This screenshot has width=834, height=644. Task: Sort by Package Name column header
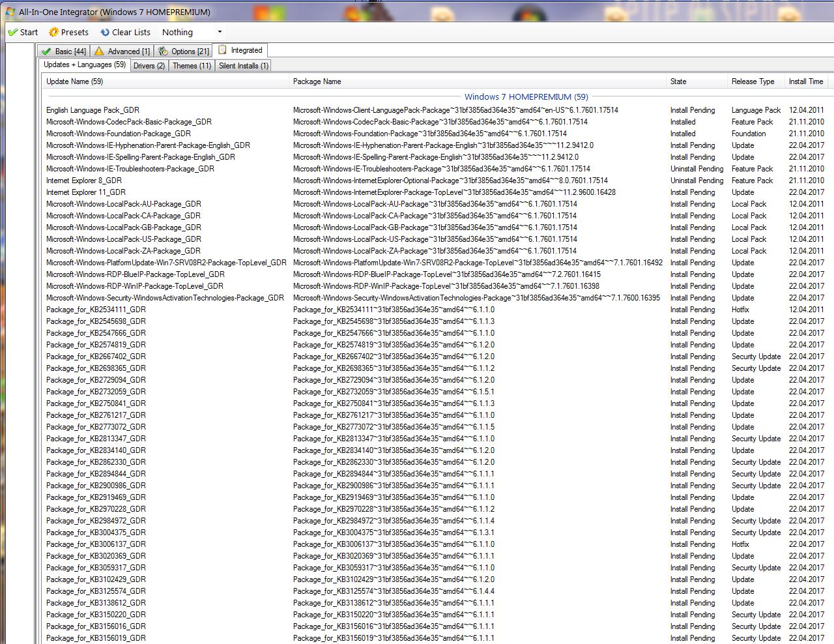(x=478, y=81)
